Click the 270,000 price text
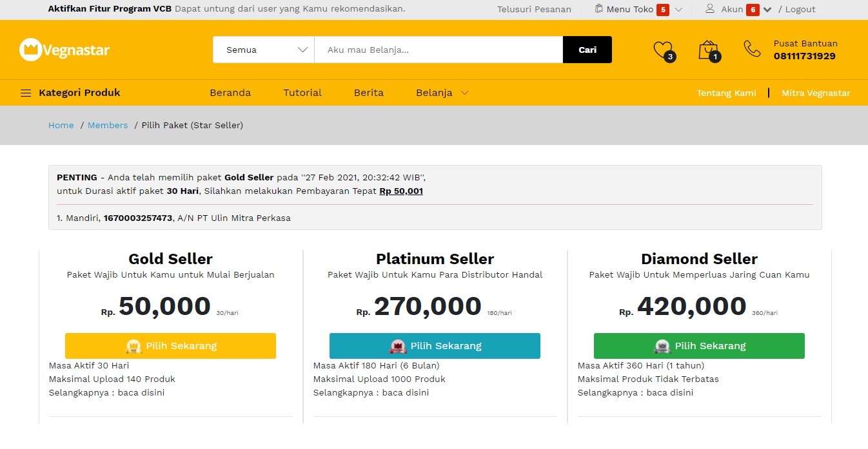The height and width of the screenshot is (449, 868). [428, 306]
